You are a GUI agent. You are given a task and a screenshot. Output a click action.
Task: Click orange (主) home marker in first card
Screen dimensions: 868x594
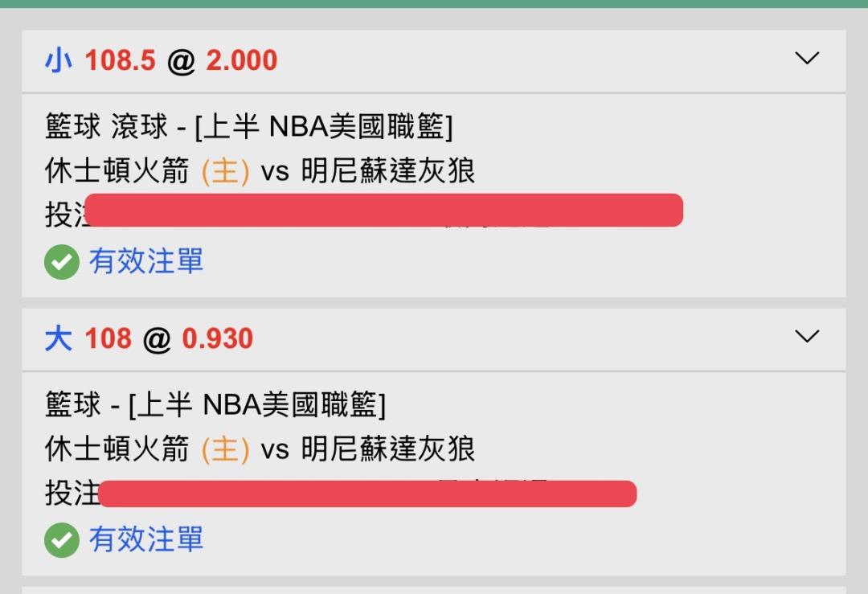(225, 171)
